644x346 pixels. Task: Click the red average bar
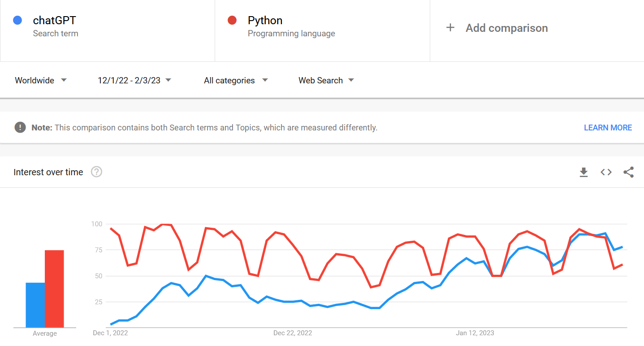pos(54,289)
